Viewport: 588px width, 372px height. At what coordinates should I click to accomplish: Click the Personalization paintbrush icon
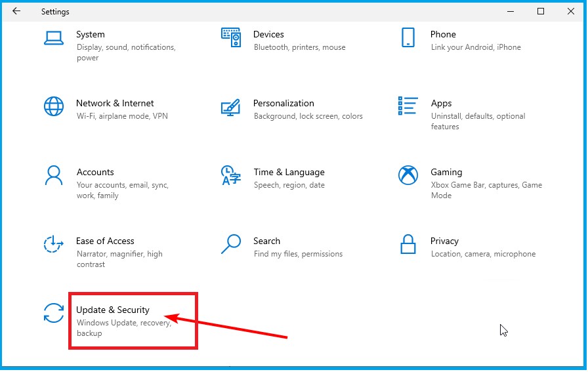coord(230,107)
